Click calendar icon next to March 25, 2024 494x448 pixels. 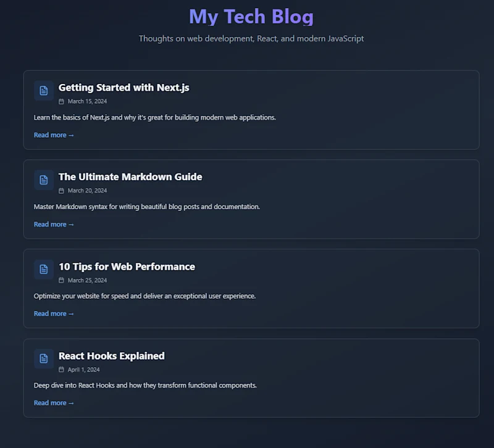[x=61, y=280]
